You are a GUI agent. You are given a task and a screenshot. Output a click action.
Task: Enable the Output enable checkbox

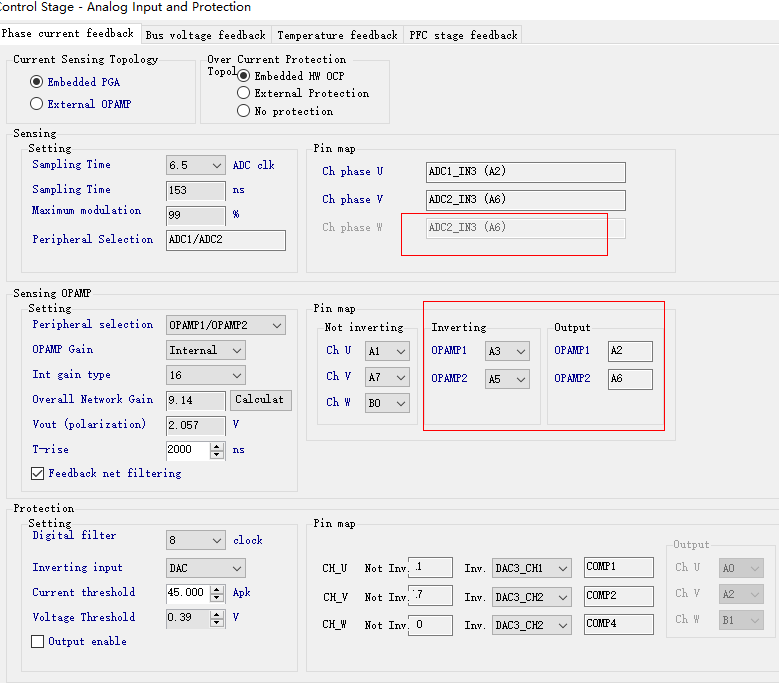(x=78, y=641)
